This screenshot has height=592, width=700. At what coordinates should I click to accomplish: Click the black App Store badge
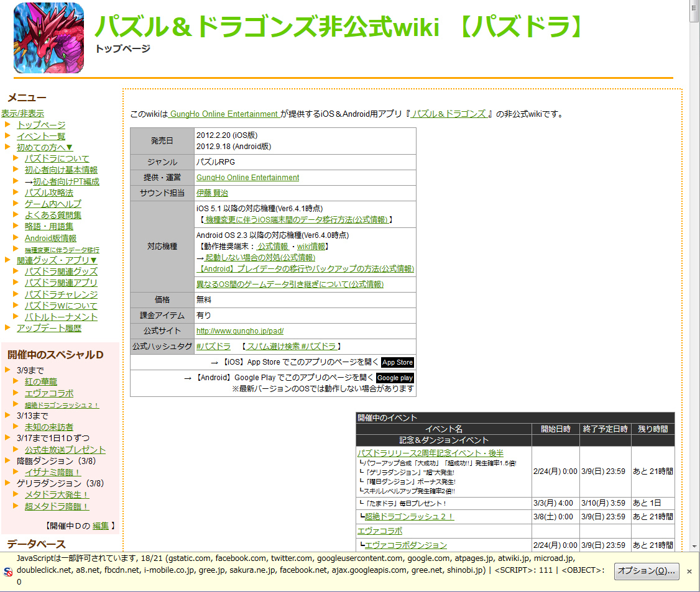tap(397, 362)
